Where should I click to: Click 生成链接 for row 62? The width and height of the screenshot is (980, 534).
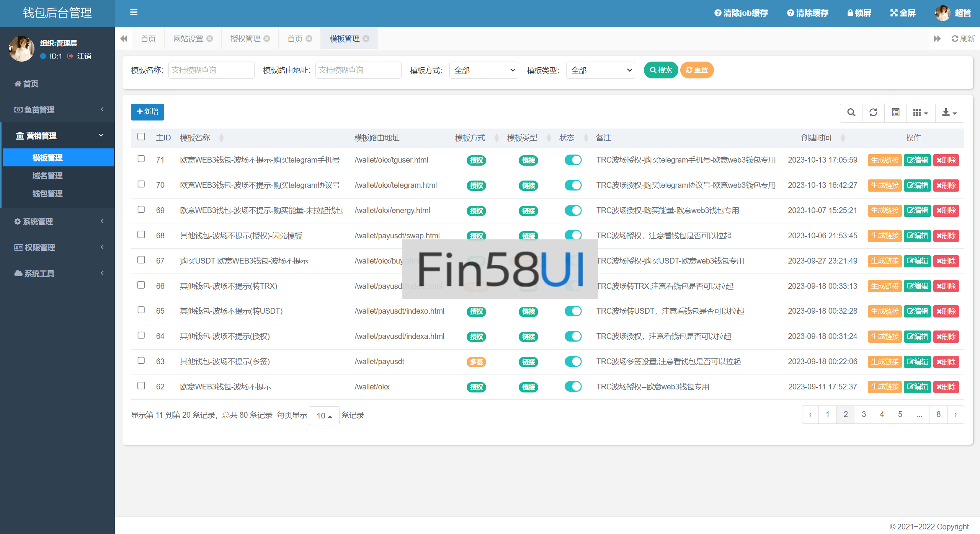click(x=884, y=387)
